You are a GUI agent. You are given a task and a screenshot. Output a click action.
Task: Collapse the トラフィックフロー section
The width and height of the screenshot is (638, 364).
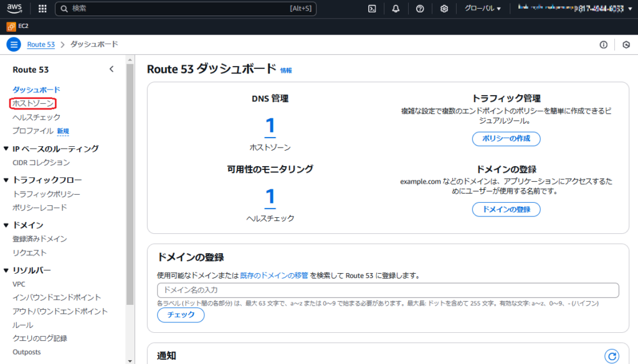(6, 180)
